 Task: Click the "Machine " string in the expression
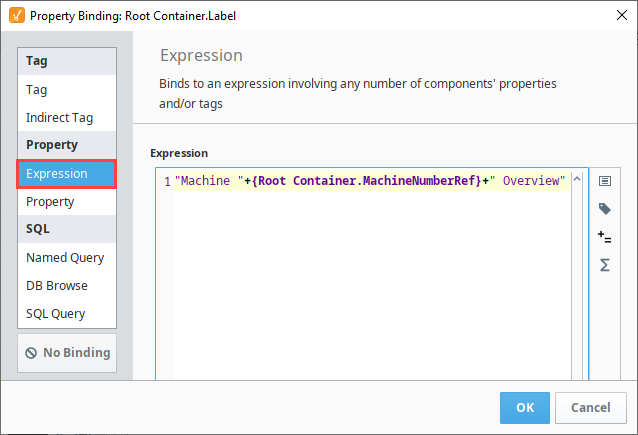click(x=209, y=181)
